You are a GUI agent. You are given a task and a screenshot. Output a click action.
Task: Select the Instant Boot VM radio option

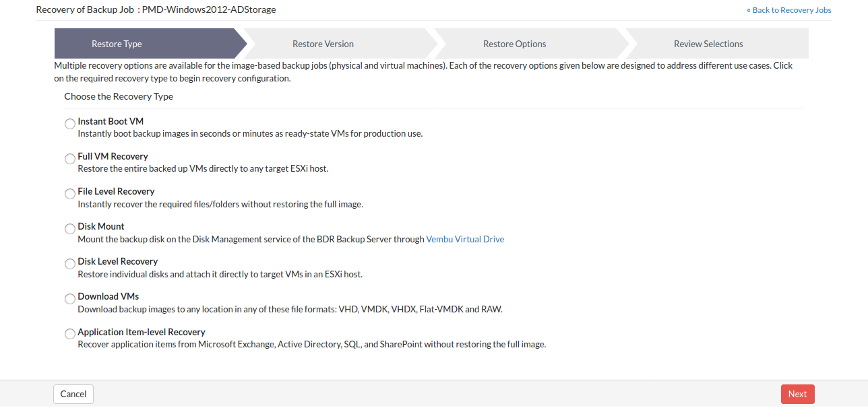coord(70,124)
